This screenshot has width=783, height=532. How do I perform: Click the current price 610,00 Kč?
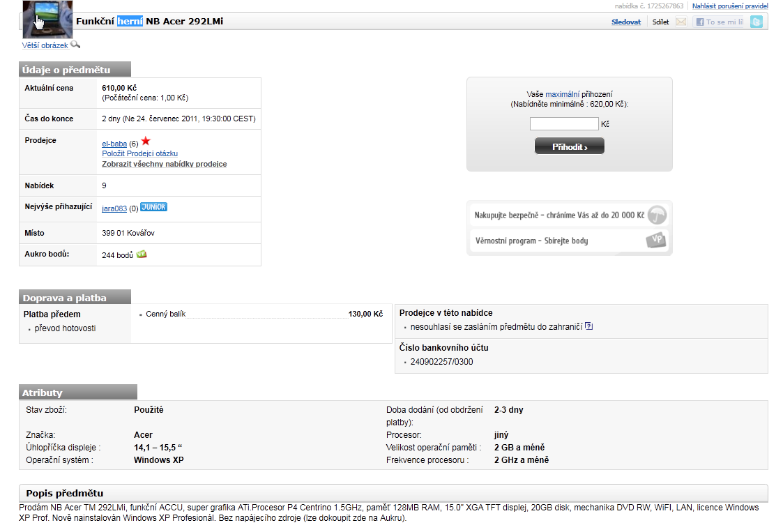point(119,88)
